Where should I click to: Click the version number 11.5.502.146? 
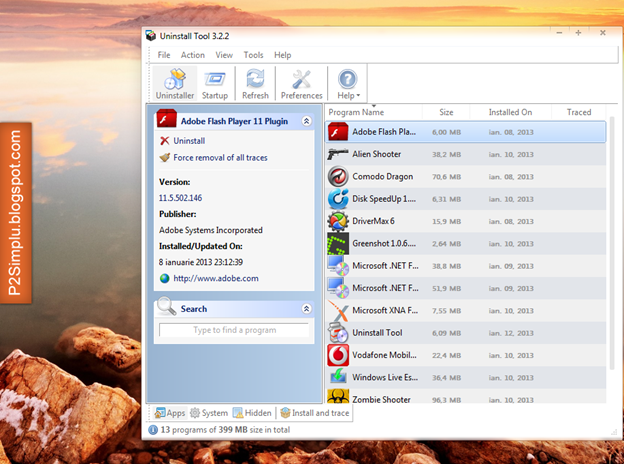[x=180, y=198]
